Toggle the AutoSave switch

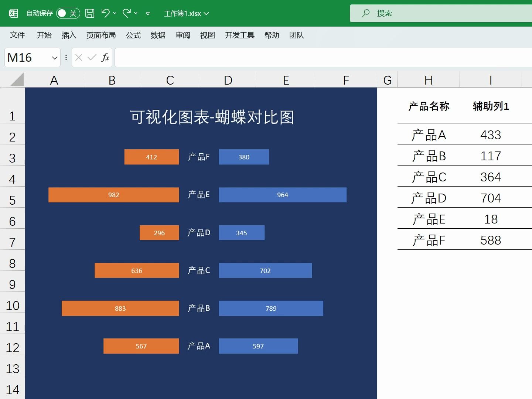click(68, 13)
